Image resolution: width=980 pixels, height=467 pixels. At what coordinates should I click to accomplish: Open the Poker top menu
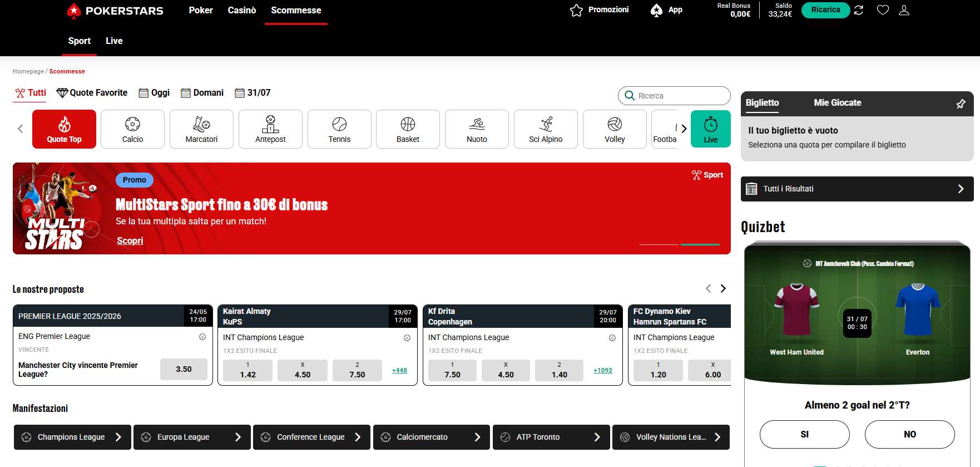[x=201, y=10]
